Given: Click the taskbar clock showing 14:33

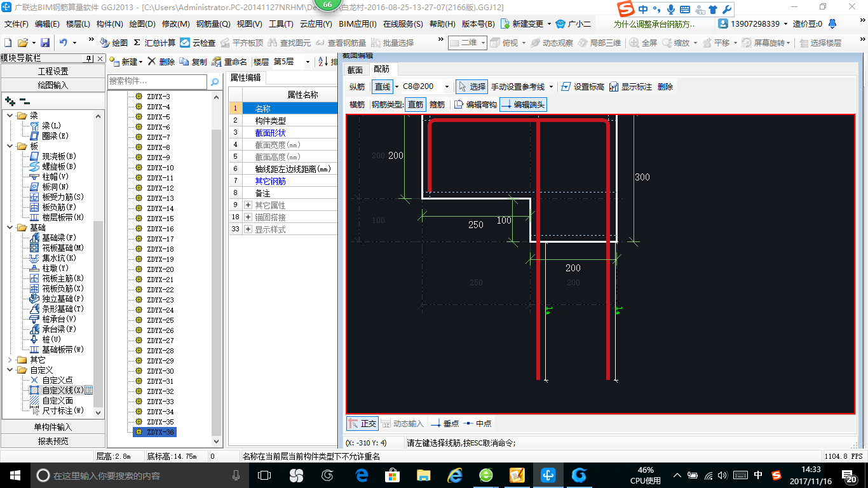Looking at the screenshot, I should click(810, 475).
